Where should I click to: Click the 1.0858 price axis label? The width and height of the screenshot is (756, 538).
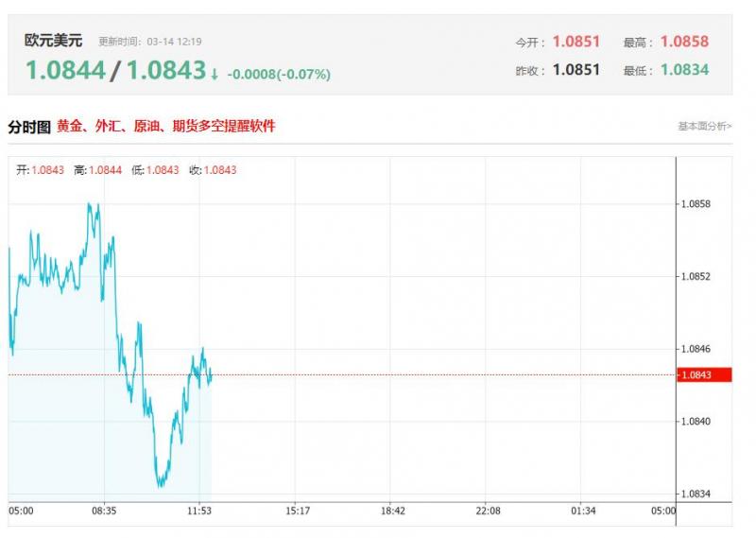pos(696,204)
